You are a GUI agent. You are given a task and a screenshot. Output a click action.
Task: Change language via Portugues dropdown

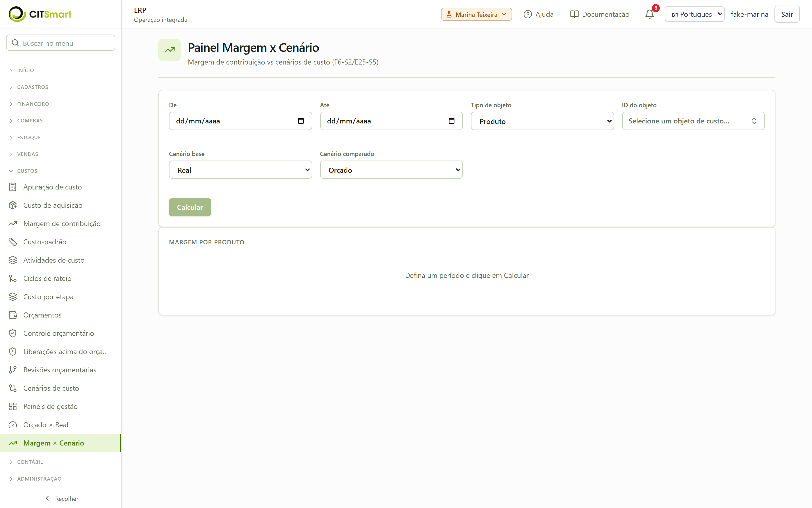pos(695,14)
